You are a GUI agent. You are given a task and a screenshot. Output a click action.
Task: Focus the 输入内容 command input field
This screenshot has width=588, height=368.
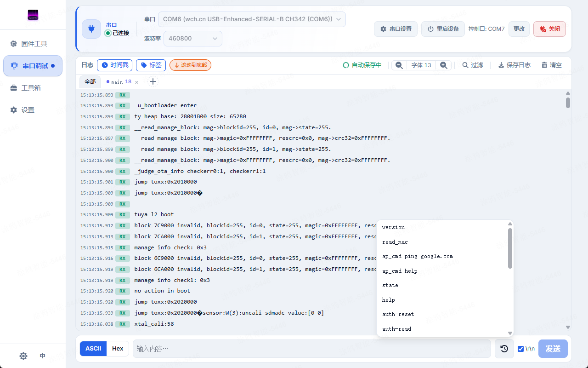312,349
